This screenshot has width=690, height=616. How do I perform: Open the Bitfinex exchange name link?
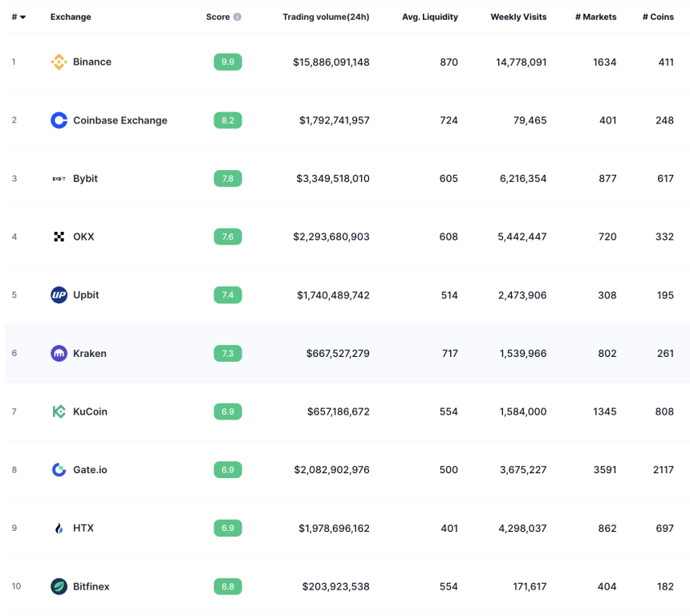pos(91,586)
